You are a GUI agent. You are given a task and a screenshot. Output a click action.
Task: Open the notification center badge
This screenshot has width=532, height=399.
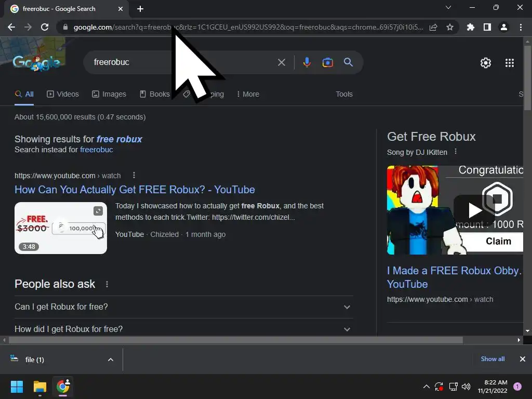click(x=517, y=387)
